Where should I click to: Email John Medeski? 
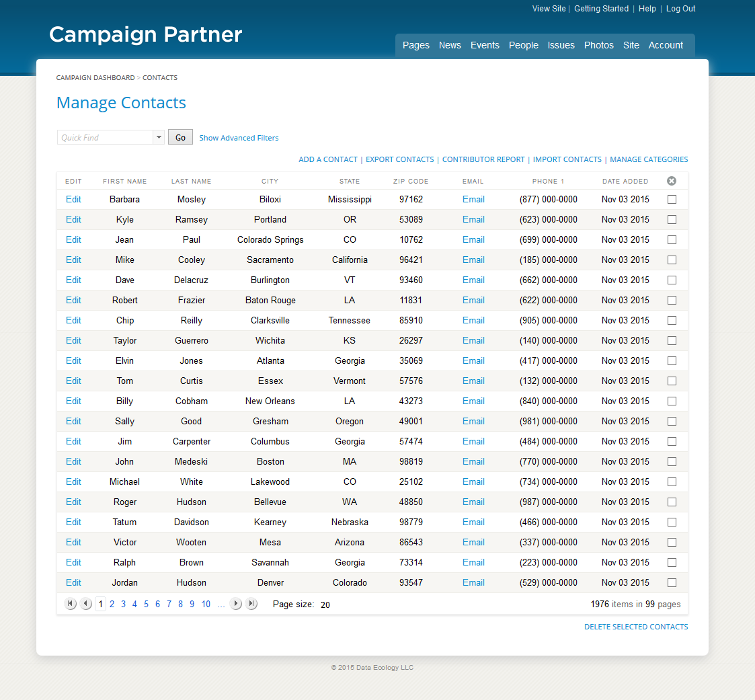pyautogui.click(x=473, y=462)
